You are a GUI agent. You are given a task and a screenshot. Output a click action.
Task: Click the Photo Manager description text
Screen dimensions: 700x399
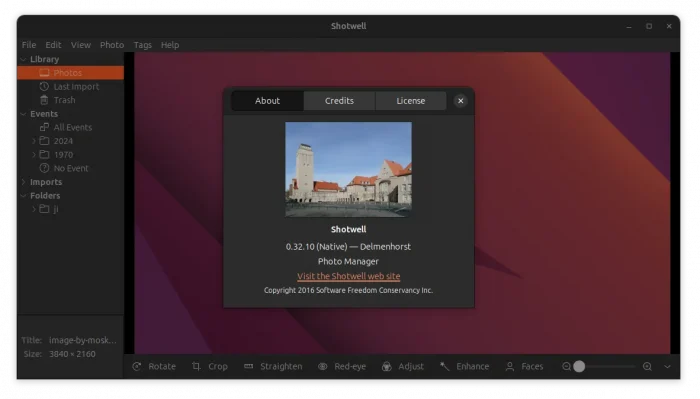[349, 262]
